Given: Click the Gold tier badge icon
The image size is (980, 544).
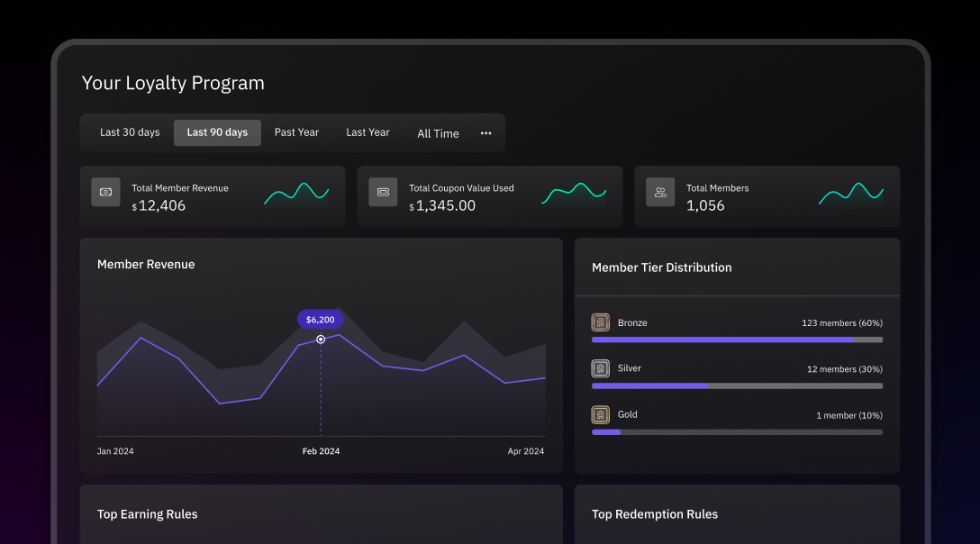Looking at the screenshot, I should [601, 414].
